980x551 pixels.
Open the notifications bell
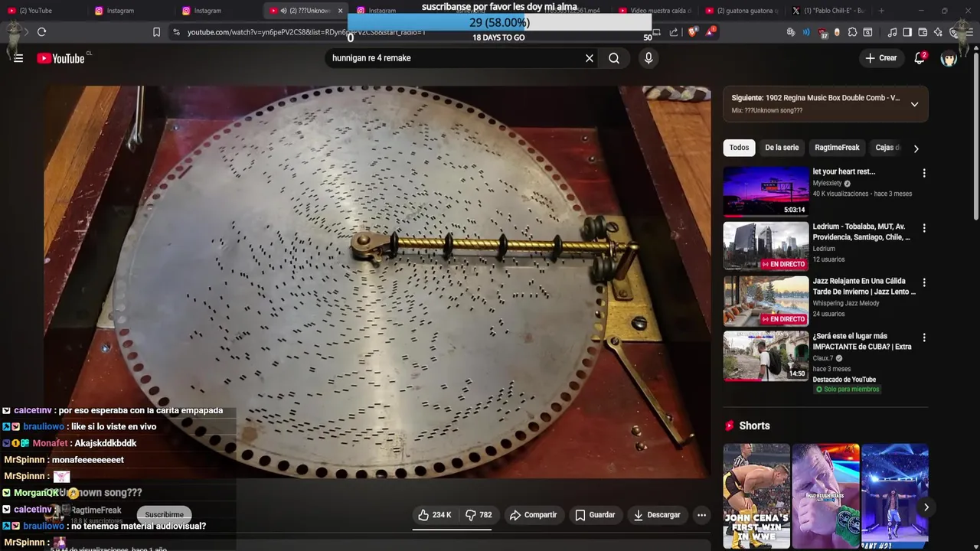[x=920, y=58]
